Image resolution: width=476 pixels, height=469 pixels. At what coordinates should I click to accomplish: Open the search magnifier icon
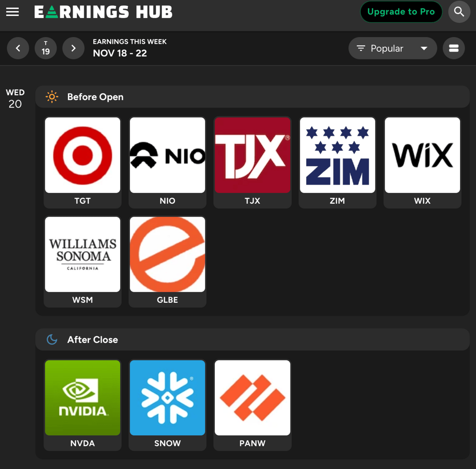click(459, 12)
